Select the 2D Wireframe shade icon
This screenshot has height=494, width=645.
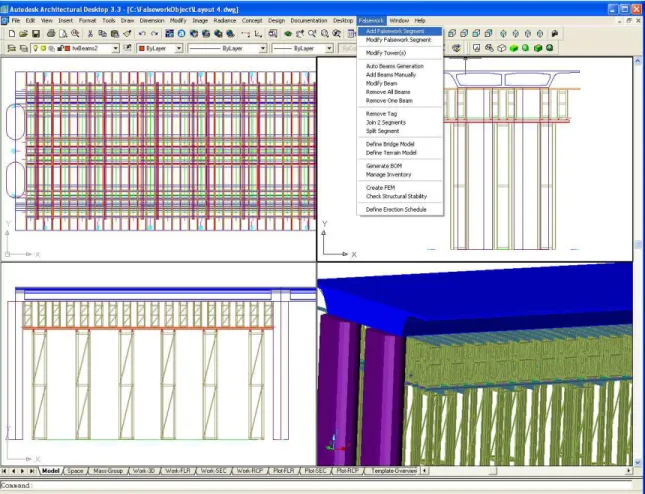coord(476,48)
